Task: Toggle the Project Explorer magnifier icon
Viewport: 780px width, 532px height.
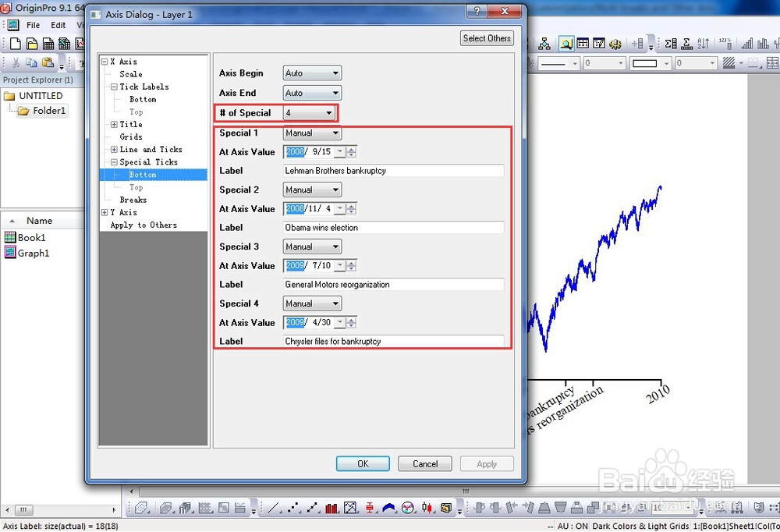Action: pos(565,44)
